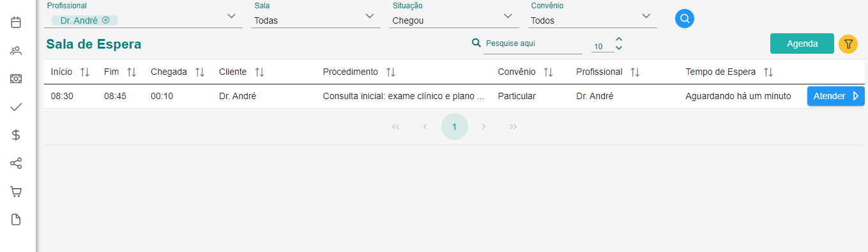Open the clients people icon in sidebar
This screenshot has height=252, width=868.
pos(16,51)
